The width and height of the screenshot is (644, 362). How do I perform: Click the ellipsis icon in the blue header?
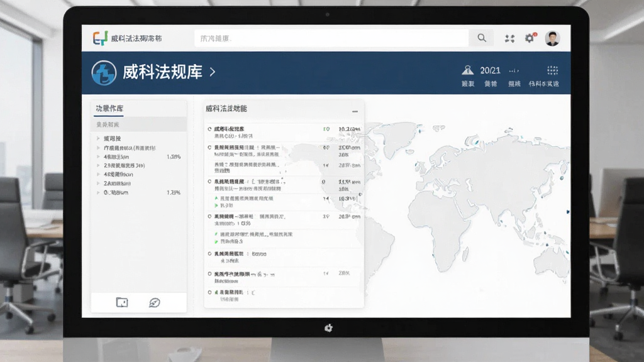pos(514,70)
